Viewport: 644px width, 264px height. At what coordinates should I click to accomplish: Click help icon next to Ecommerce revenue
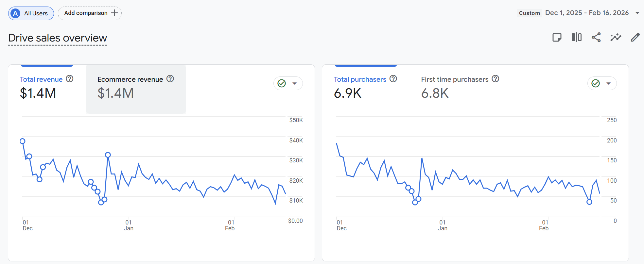pyautogui.click(x=170, y=79)
